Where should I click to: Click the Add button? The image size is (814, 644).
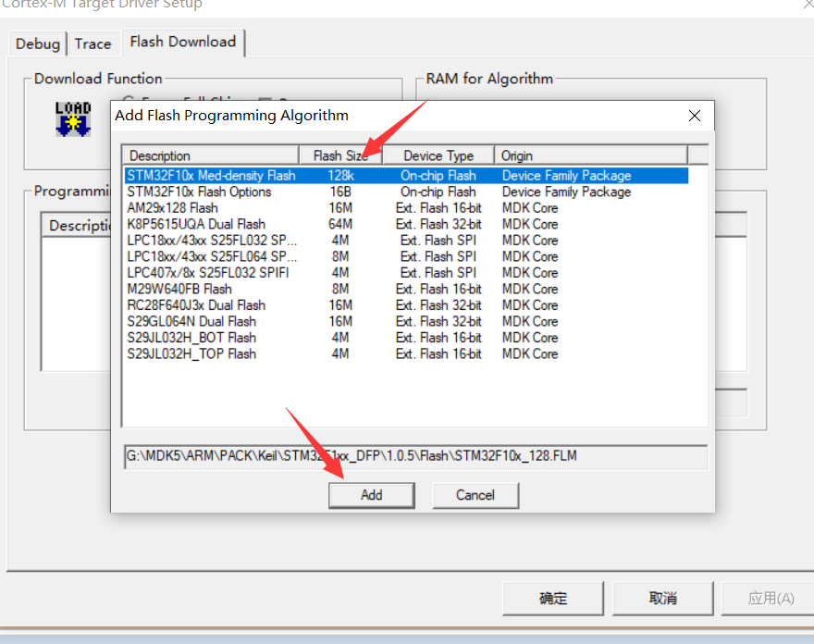coord(371,495)
